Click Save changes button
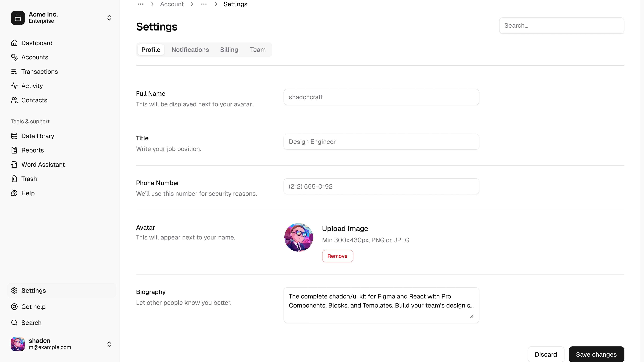This screenshot has width=644, height=362. (596, 354)
